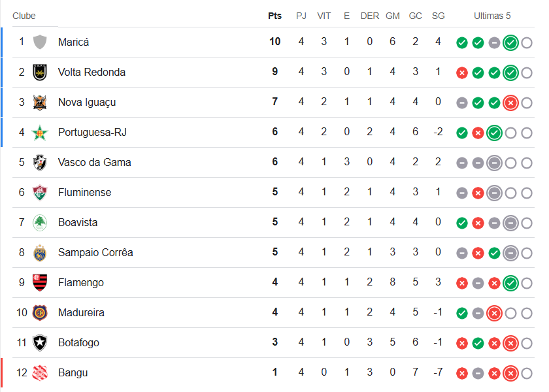Click the Vasco da Gama crest
The height and width of the screenshot is (392, 549).
click(40, 162)
